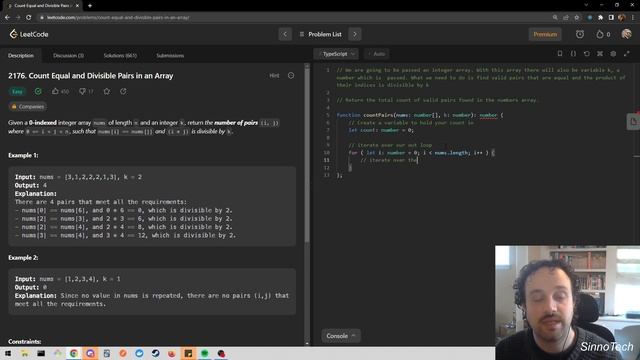This screenshot has width=640, height=360.
Task: Click the share page icon in address bar
Action: (x=566, y=18)
